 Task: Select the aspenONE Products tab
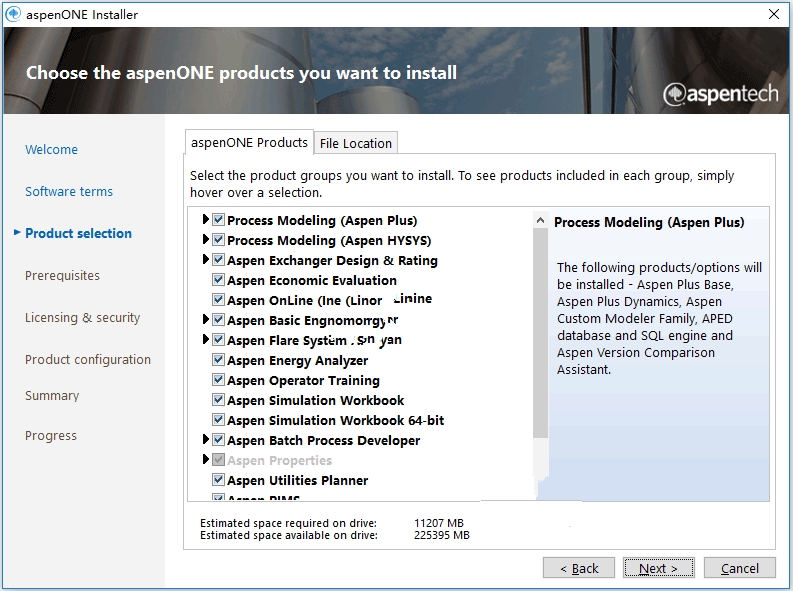(249, 142)
